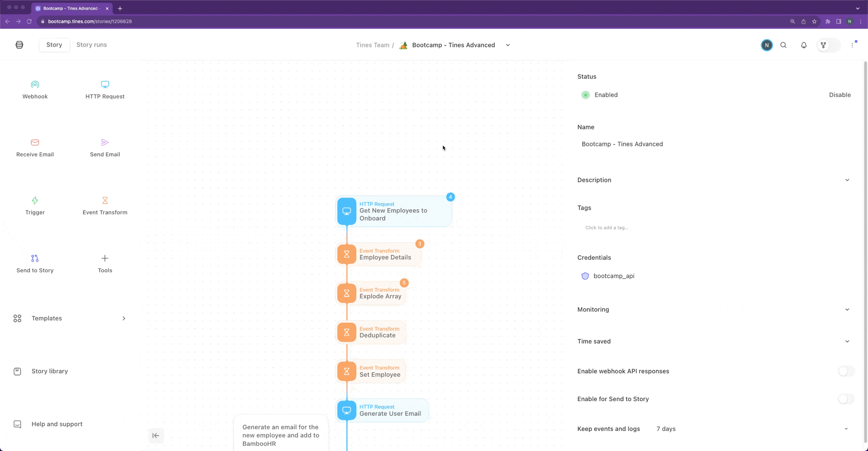Click the add a tag field
Image resolution: width=868 pixels, height=451 pixels.
606,227
